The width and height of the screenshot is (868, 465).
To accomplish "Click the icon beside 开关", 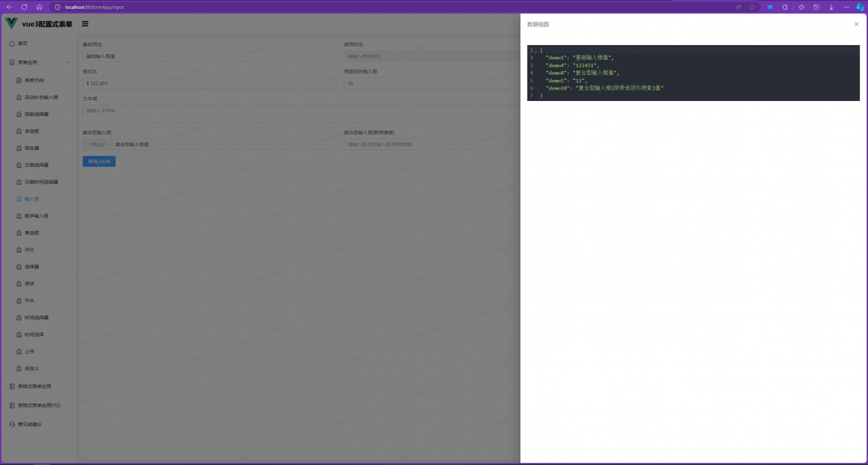I will 19,300.
